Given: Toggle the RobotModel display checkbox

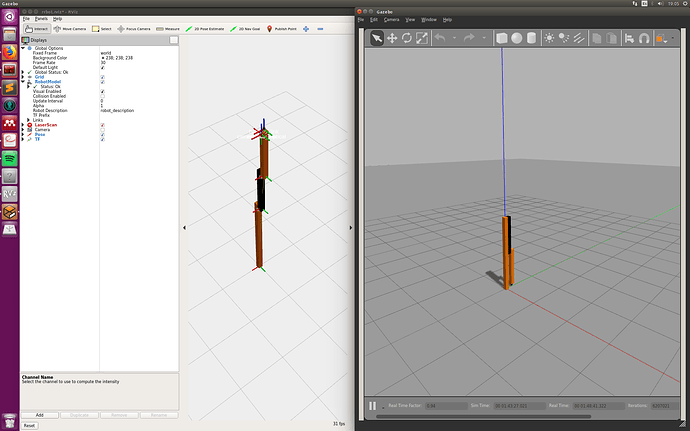Looking at the screenshot, I should [103, 82].
